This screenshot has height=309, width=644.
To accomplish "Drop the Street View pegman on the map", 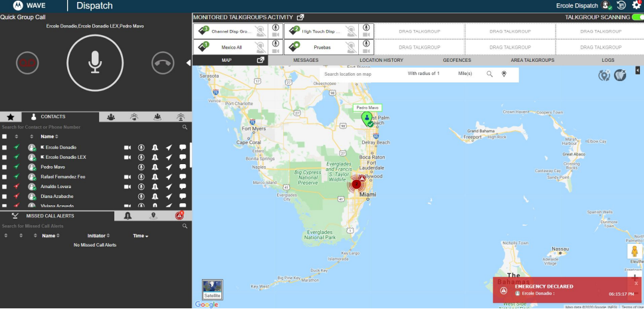I will click(635, 251).
